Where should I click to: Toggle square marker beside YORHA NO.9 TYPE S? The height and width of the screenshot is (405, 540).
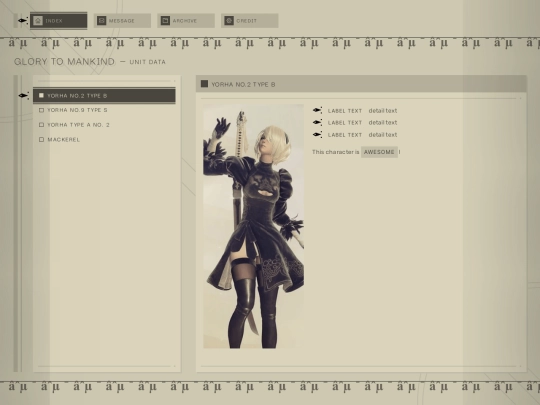pos(41,110)
